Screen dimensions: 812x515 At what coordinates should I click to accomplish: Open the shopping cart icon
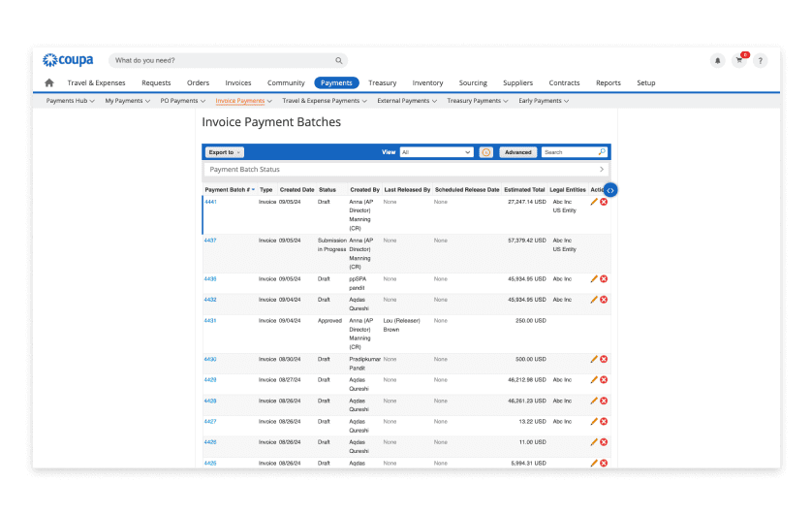point(739,60)
